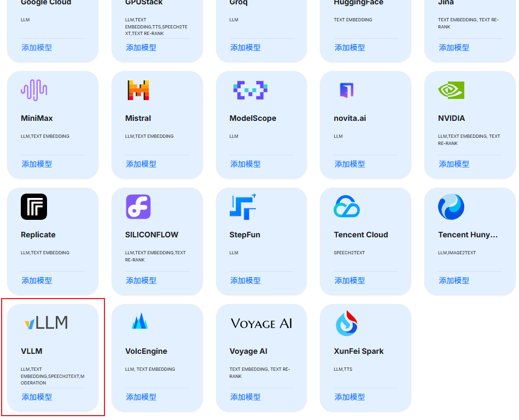This screenshot has width=519, height=420.
Task: Click NVIDIA capability tags text
Action: pyautogui.click(x=469, y=139)
